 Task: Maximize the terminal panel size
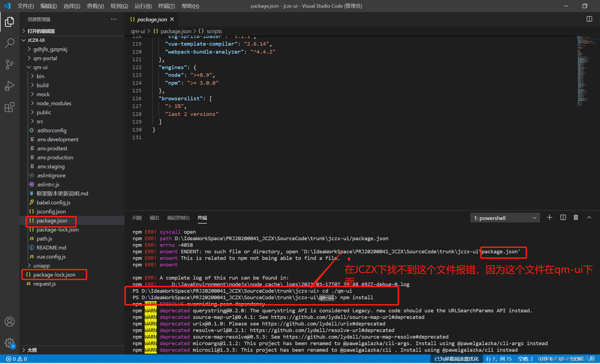(589, 218)
